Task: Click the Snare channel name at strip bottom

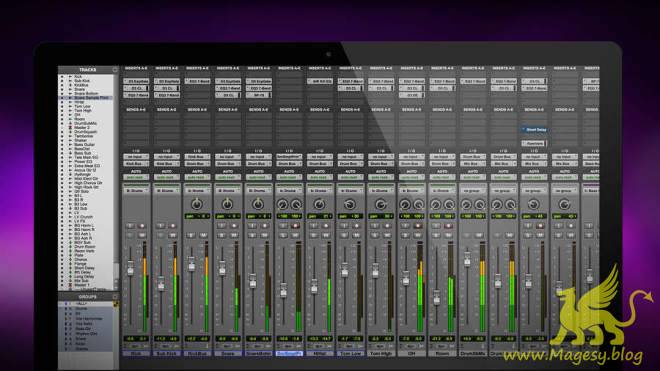Action: click(x=227, y=353)
